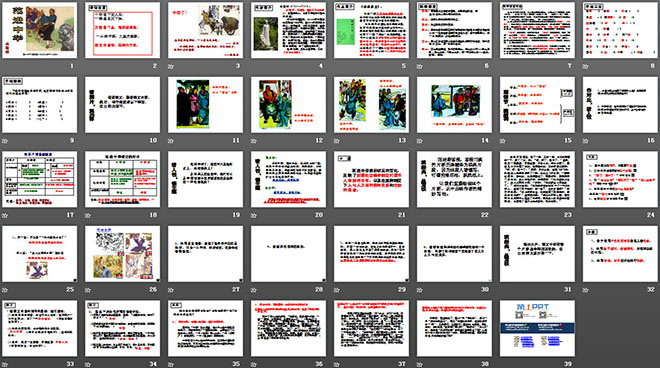
Task: Select slide 26 thumbnail with four pictures
Action: (122, 253)
